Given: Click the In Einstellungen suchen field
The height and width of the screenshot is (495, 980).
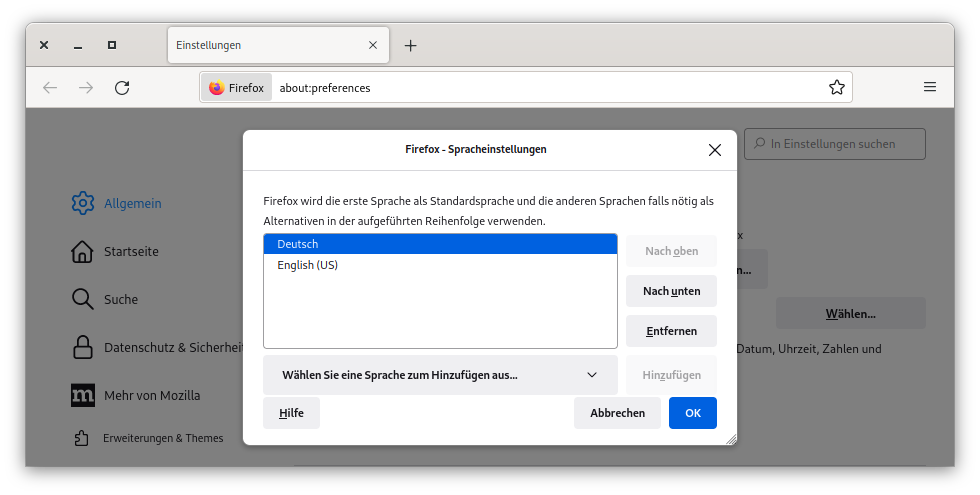Looking at the screenshot, I should coord(834,144).
